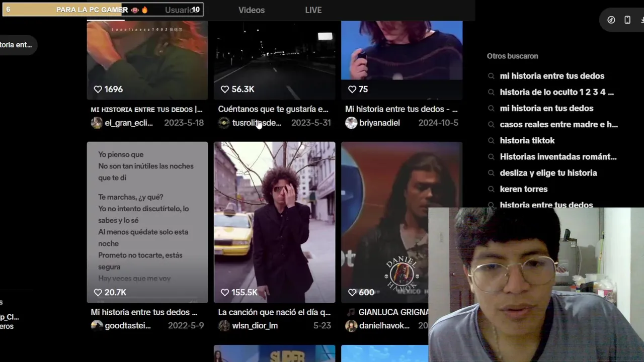Search suggestion 'desliza y elige tu historia'

(x=548, y=172)
